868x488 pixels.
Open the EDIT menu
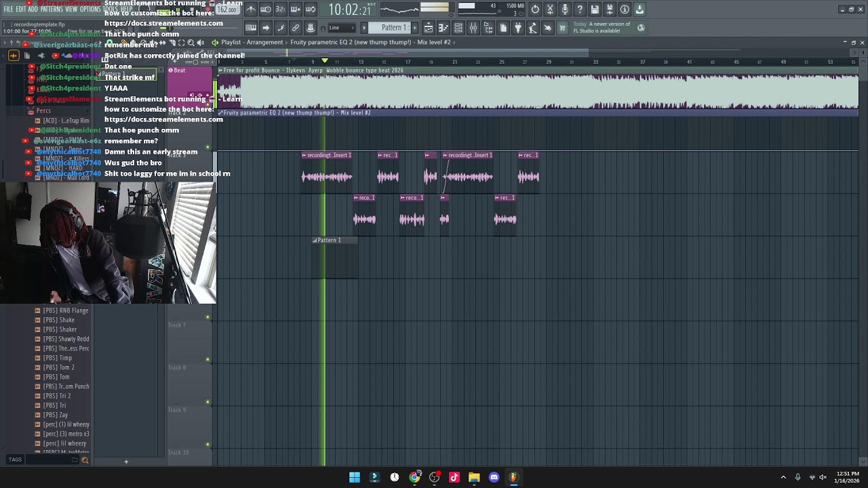point(21,9)
